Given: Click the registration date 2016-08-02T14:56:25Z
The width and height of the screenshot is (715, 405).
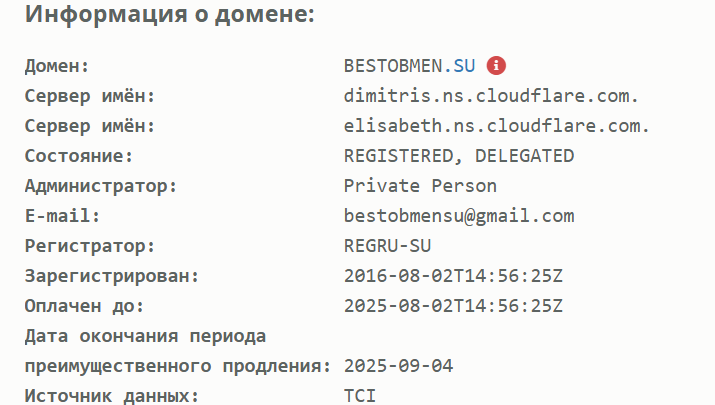Looking at the screenshot, I should pyautogui.click(x=453, y=276).
